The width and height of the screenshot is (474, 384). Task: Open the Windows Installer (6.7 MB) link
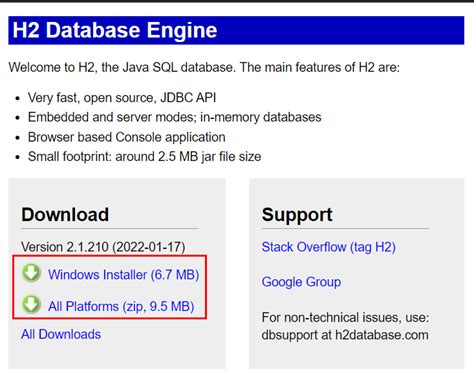[123, 275]
